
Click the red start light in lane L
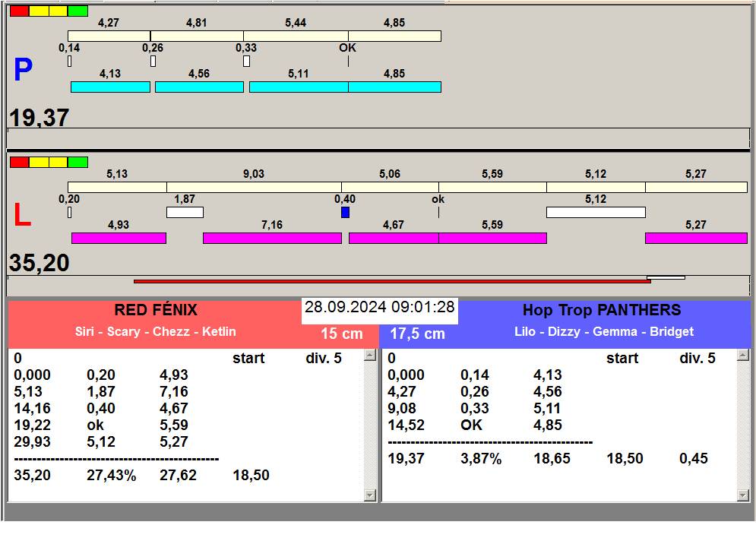click(x=19, y=163)
